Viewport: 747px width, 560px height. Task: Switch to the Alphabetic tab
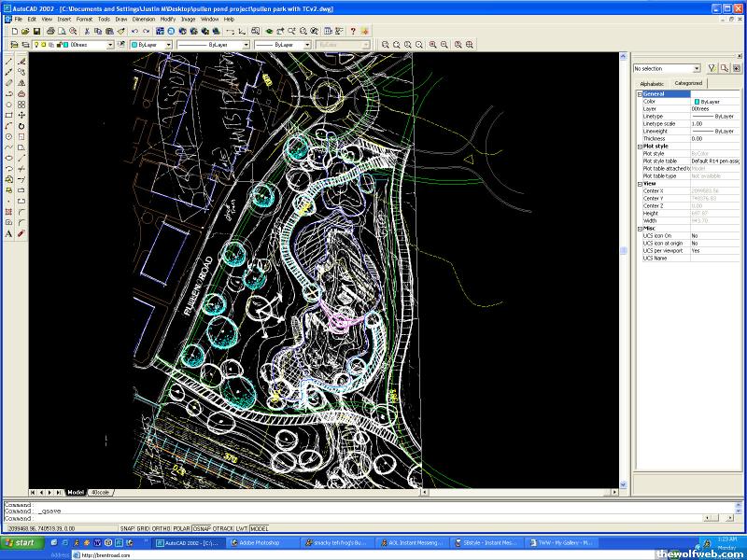click(652, 83)
